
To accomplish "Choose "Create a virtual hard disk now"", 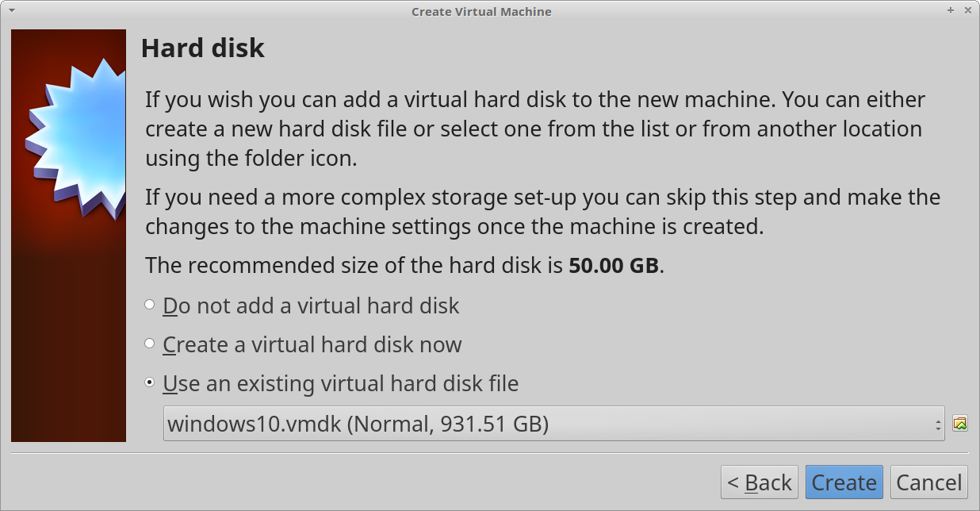I will pos(150,344).
